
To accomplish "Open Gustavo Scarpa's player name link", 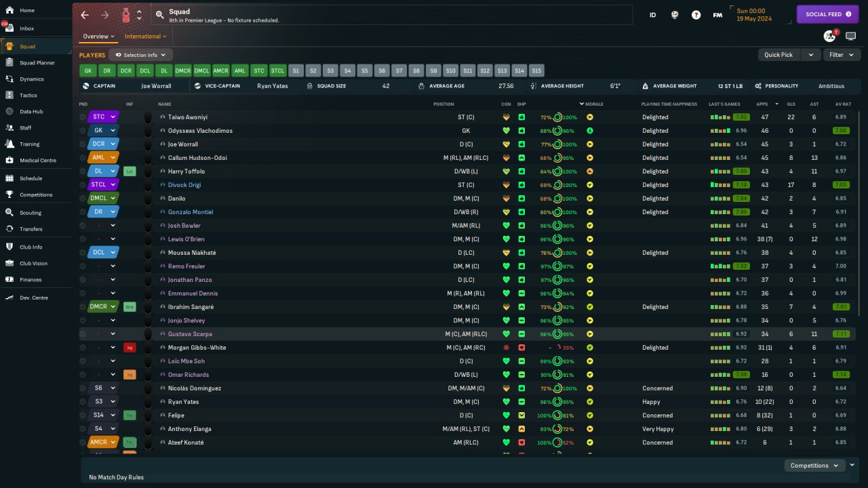I will point(190,334).
